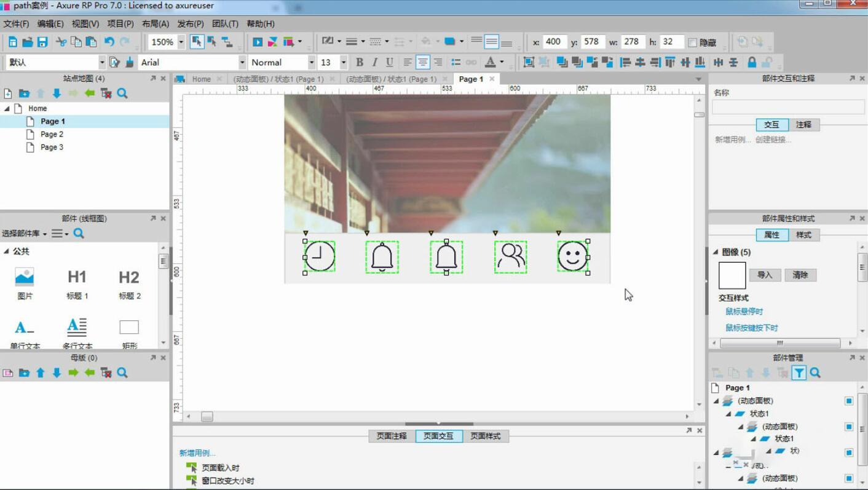The width and height of the screenshot is (868, 490).
Task: Open the Normal font style dropdown
Action: tap(312, 62)
